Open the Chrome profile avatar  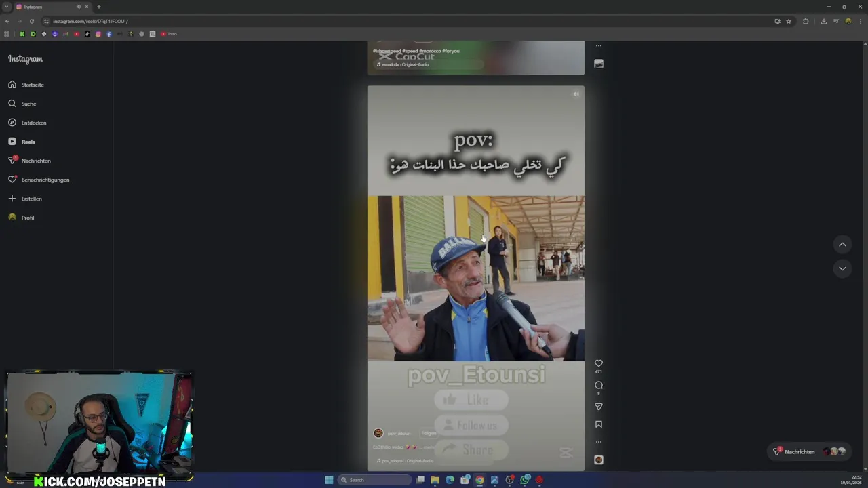848,21
